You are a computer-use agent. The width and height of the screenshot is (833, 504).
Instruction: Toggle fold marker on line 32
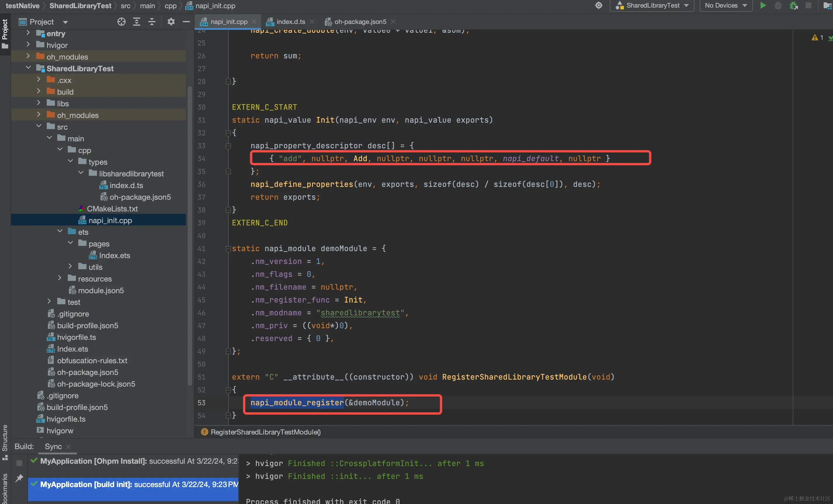[x=228, y=133]
